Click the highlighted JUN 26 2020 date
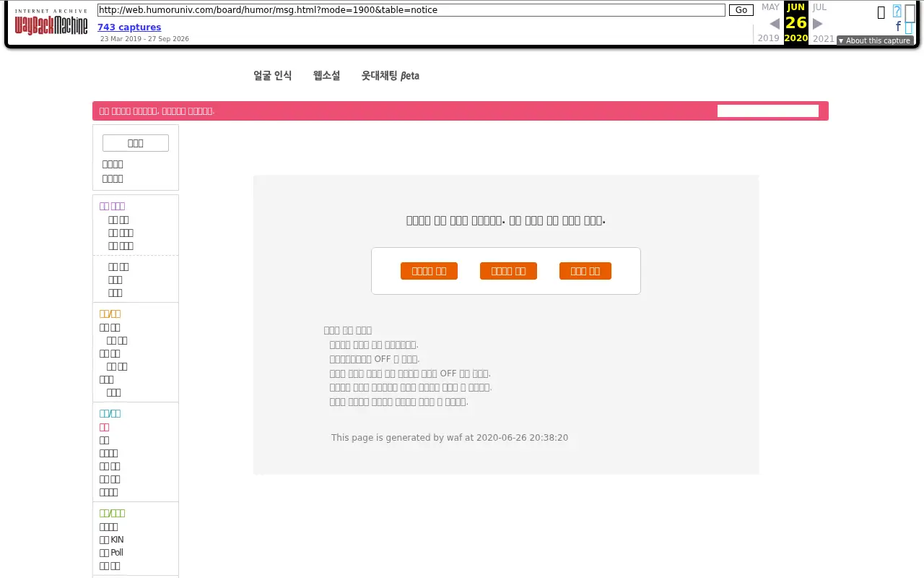This screenshot has height=578, width=924. pyautogui.click(x=796, y=22)
